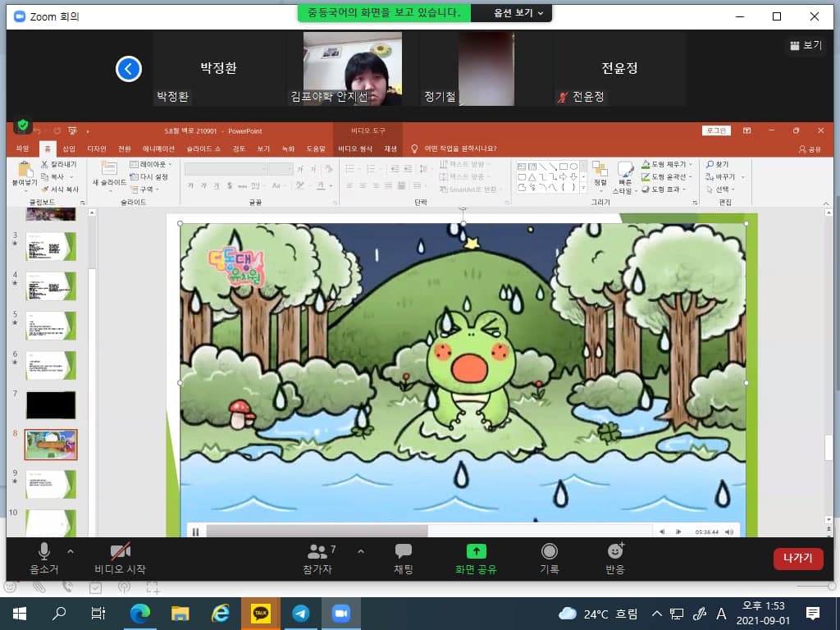Screen dimensions: 840x630
Task: Select slide 7 thumbnail
Action: point(51,404)
